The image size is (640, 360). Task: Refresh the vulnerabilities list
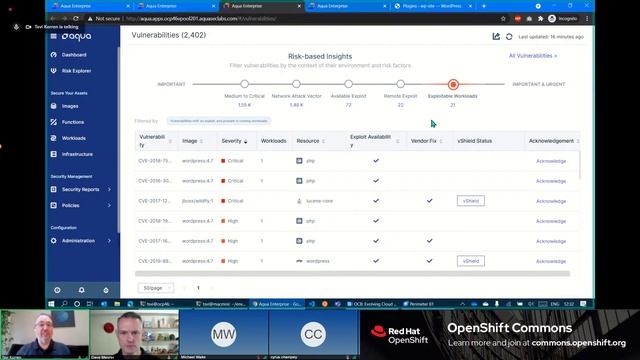pyautogui.click(x=509, y=37)
